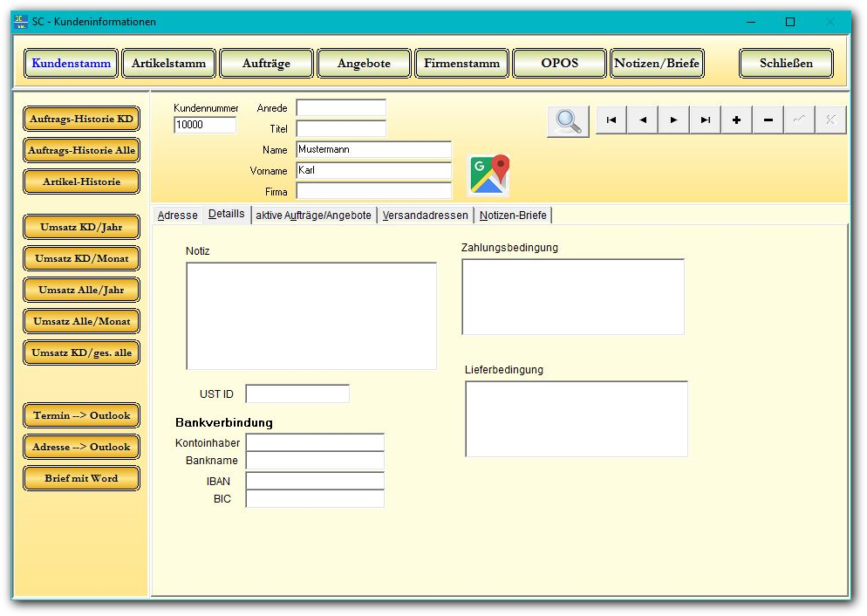The image size is (867, 616).
Task: Jump to last customer record
Action: point(706,120)
